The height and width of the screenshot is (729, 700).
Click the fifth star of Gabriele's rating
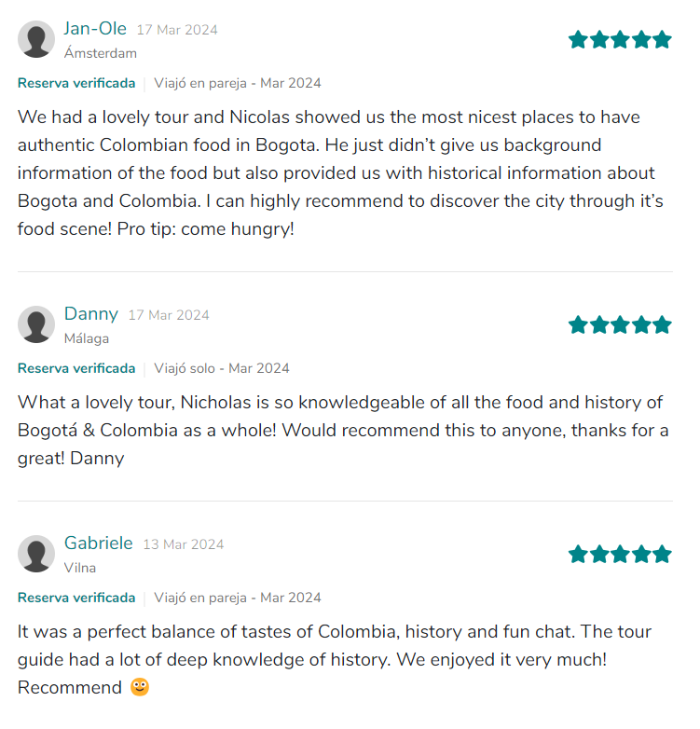[662, 554]
